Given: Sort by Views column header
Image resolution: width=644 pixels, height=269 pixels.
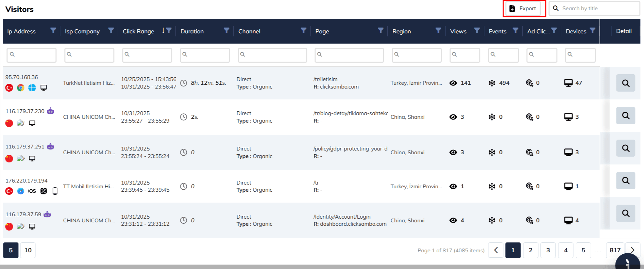Looking at the screenshot, I should [458, 31].
